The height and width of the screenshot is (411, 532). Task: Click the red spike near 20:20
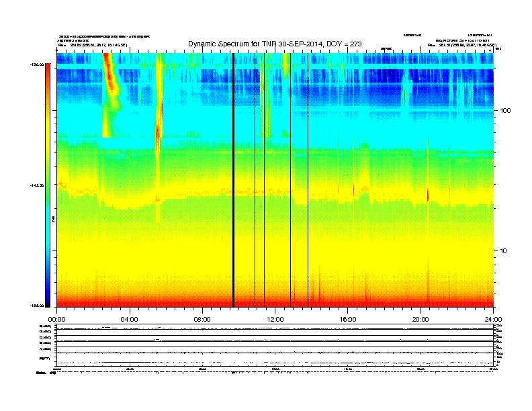coord(427,195)
